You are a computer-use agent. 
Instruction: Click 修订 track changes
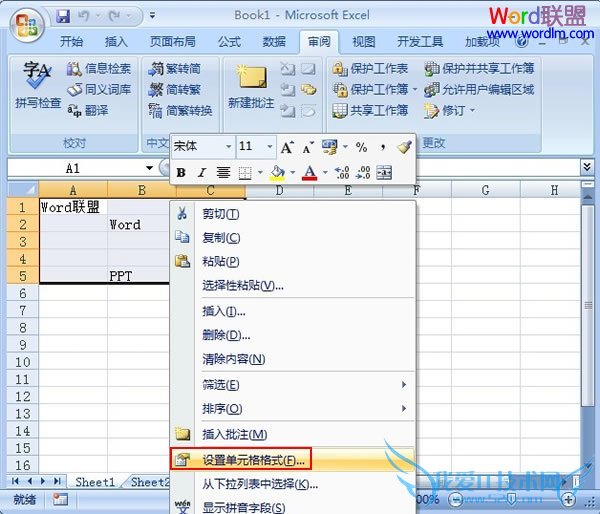coord(445,111)
